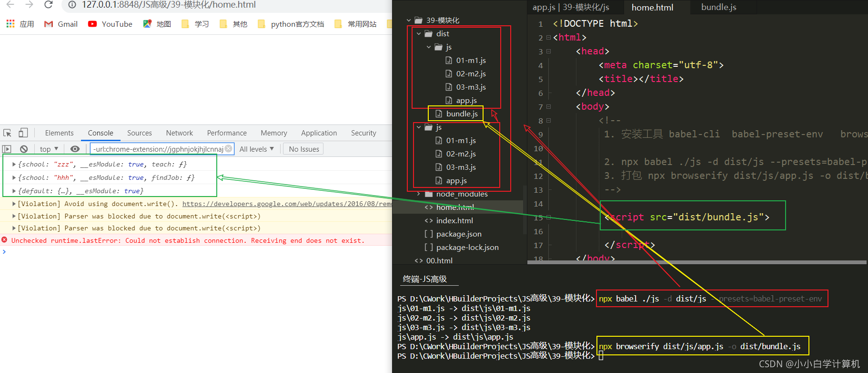Switch to the Elements tab
Viewport: 868px width, 373px height.
click(x=59, y=133)
